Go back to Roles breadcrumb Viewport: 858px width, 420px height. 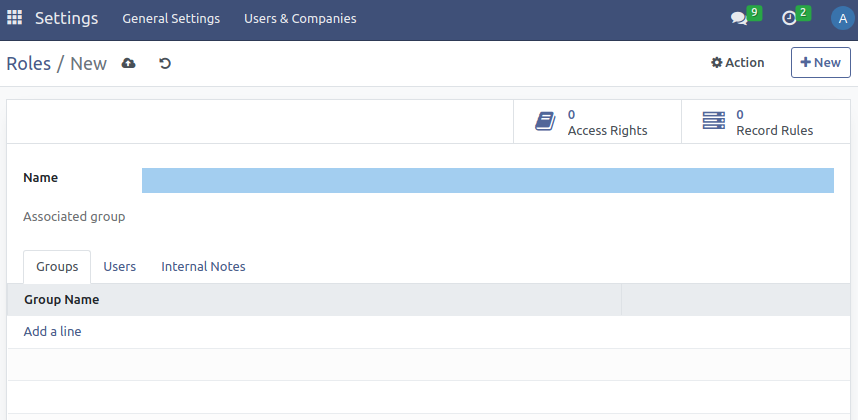28,63
